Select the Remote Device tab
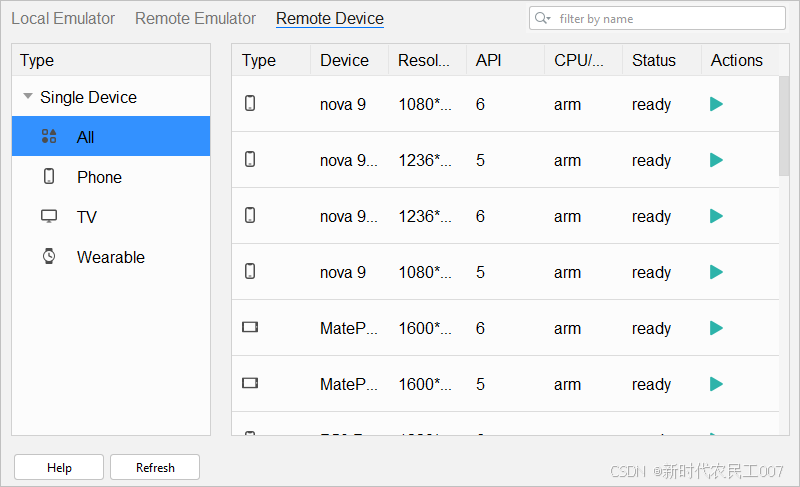The image size is (800, 487). coord(330,18)
